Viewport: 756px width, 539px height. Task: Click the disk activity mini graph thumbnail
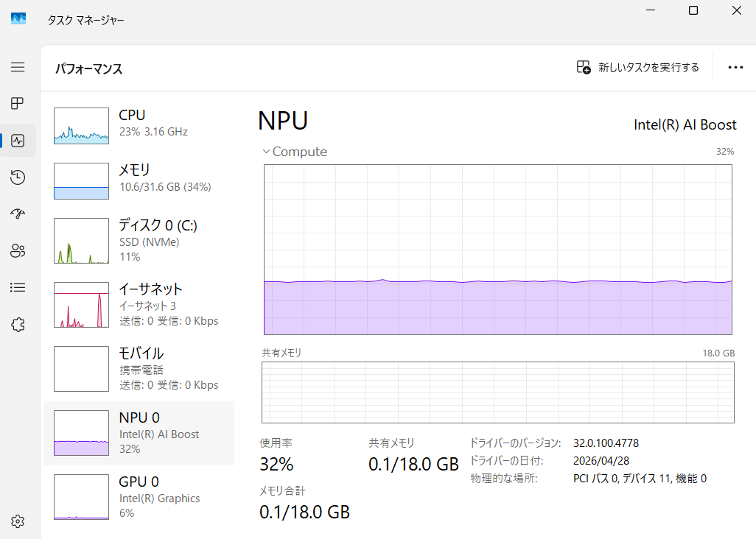point(82,241)
